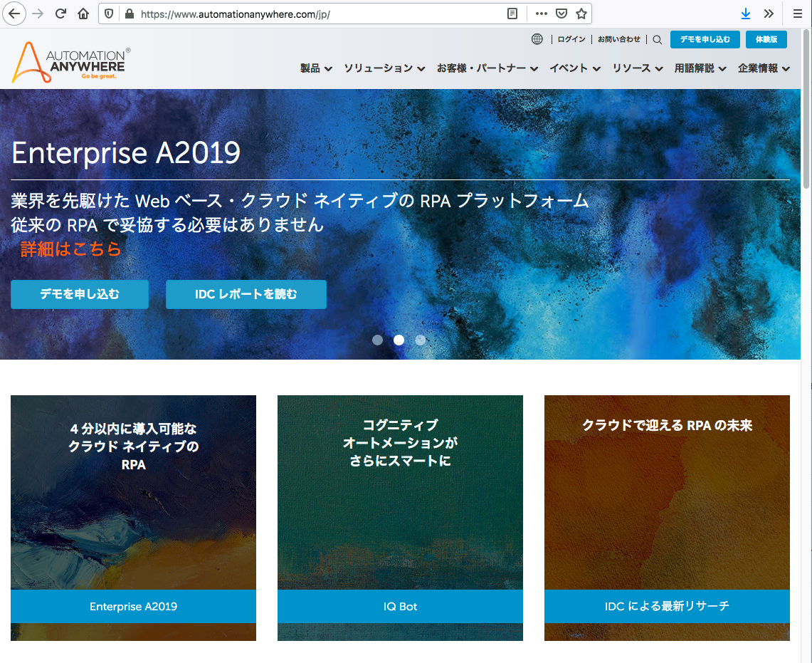Toggle reader view in address bar
The height and width of the screenshot is (663, 812).
(x=512, y=14)
